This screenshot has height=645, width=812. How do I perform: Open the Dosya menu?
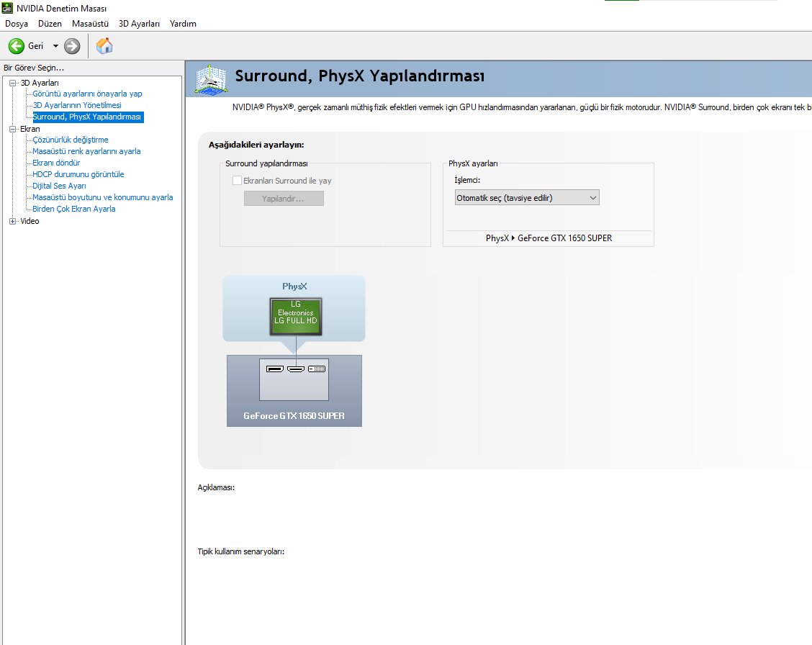coord(17,24)
